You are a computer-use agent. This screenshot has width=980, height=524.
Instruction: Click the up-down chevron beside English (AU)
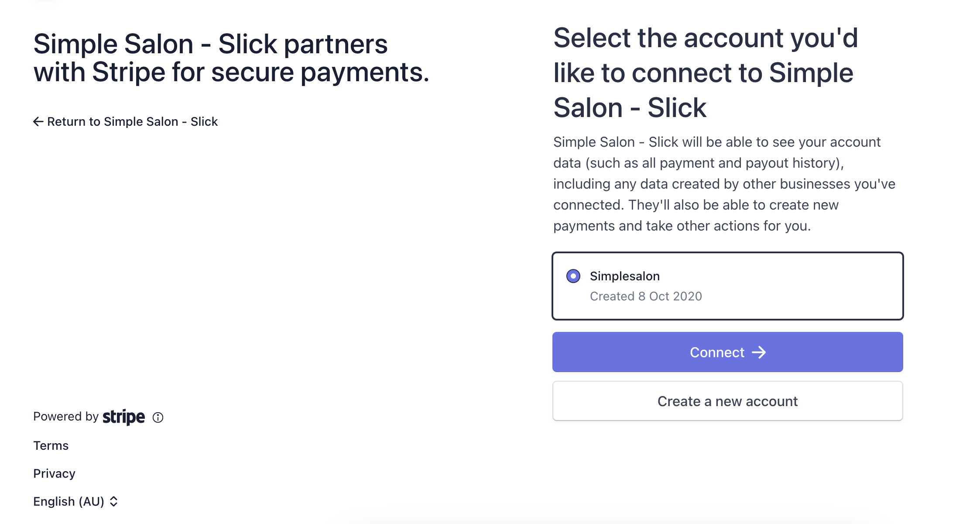pyautogui.click(x=113, y=501)
